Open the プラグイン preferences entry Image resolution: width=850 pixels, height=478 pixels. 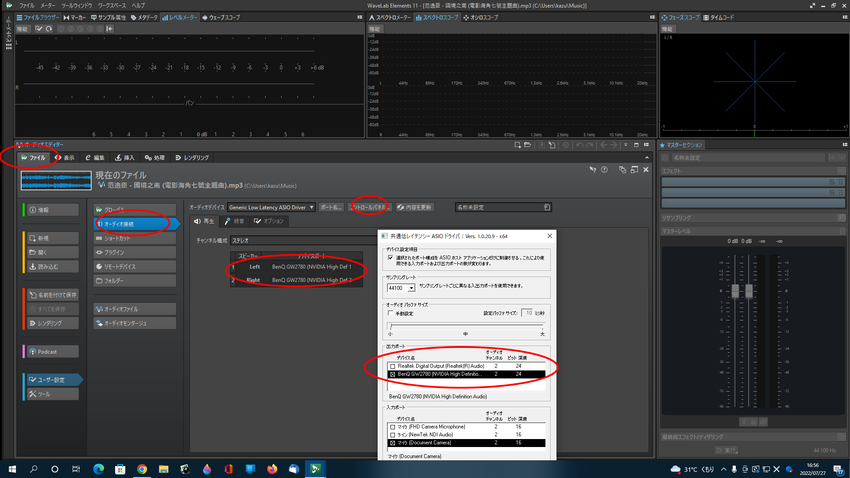[134, 252]
